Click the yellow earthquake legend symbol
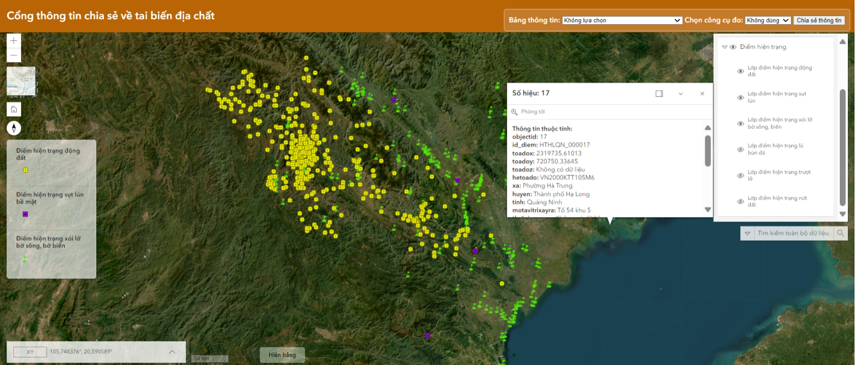This screenshot has width=868, height=365. [x=25, y=170]
